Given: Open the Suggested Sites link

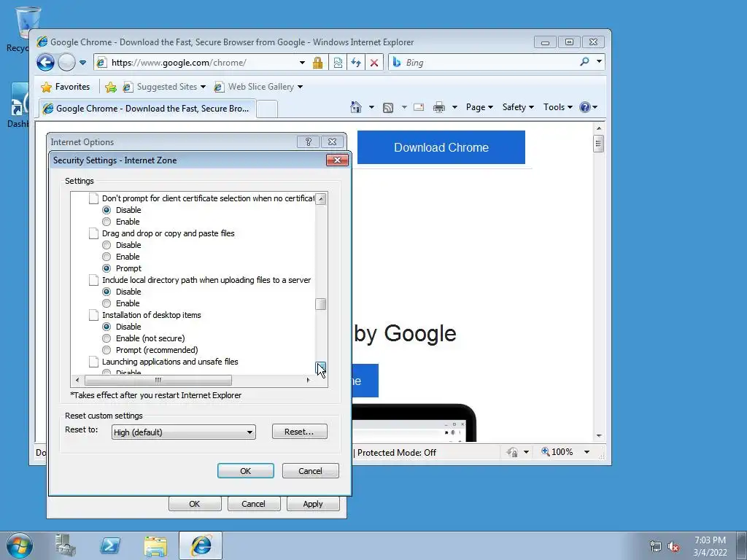Looking at the screenshot, I should pyautogui.click(x=164, y=87).
